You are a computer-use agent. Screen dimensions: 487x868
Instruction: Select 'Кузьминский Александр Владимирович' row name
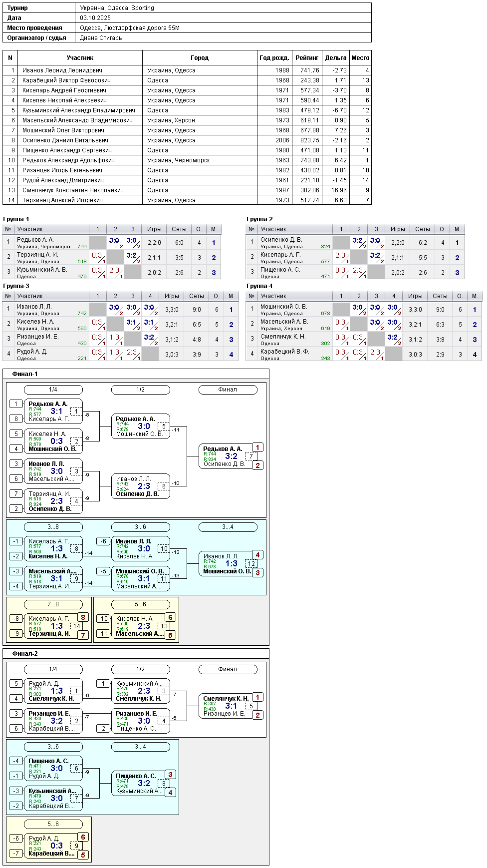[x=79, y=110]
